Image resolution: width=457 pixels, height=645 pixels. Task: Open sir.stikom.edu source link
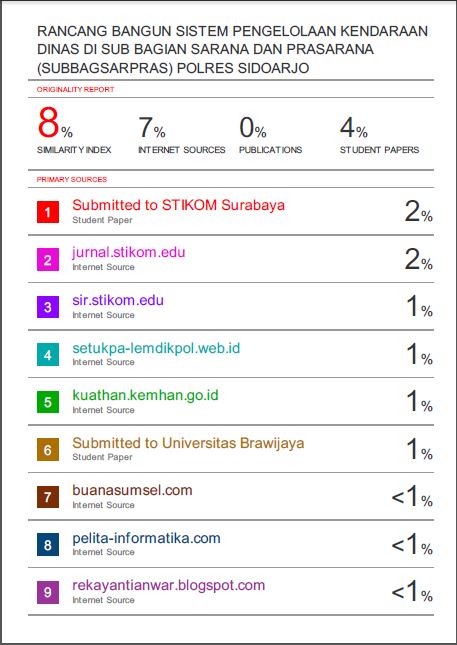point(118,300)
